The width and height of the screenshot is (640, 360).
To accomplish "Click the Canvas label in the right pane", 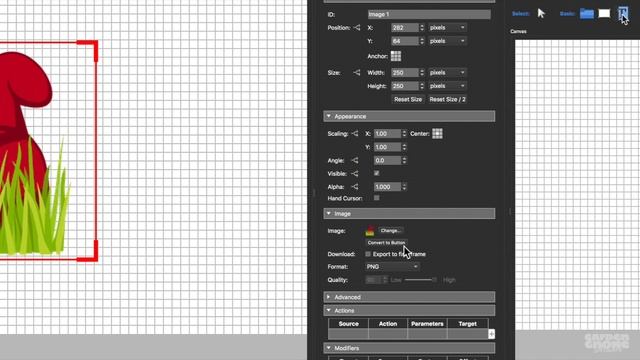I will 518,31.
